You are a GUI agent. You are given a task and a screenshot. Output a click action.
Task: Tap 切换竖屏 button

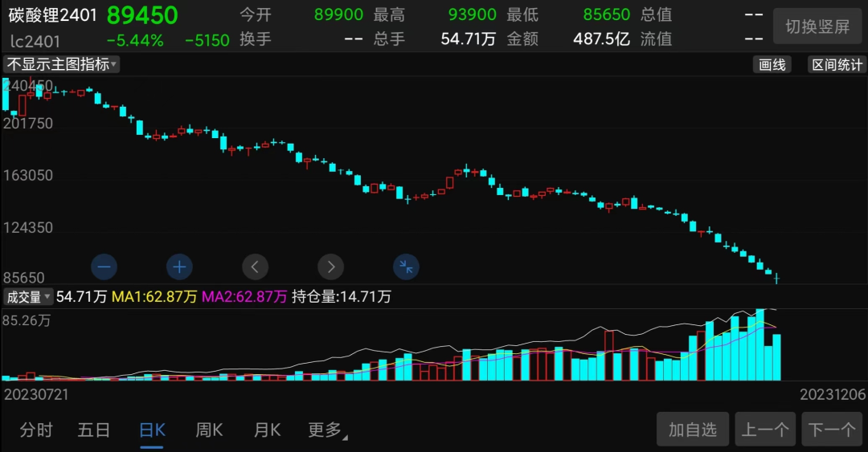[817, 26]
